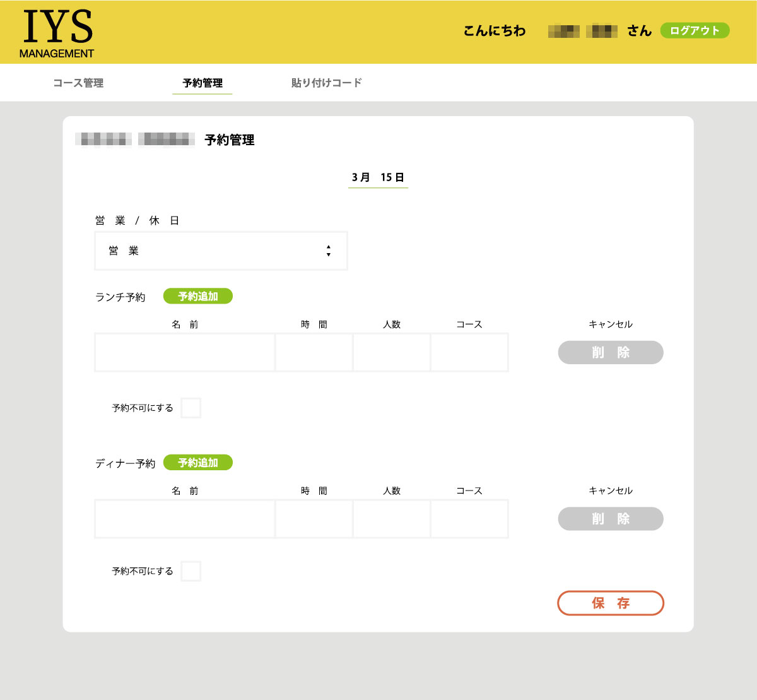Click the lunch reservation 人数 field
Image resolution: width=757 pixels, height=700 pixels.
tap(392, 352)
